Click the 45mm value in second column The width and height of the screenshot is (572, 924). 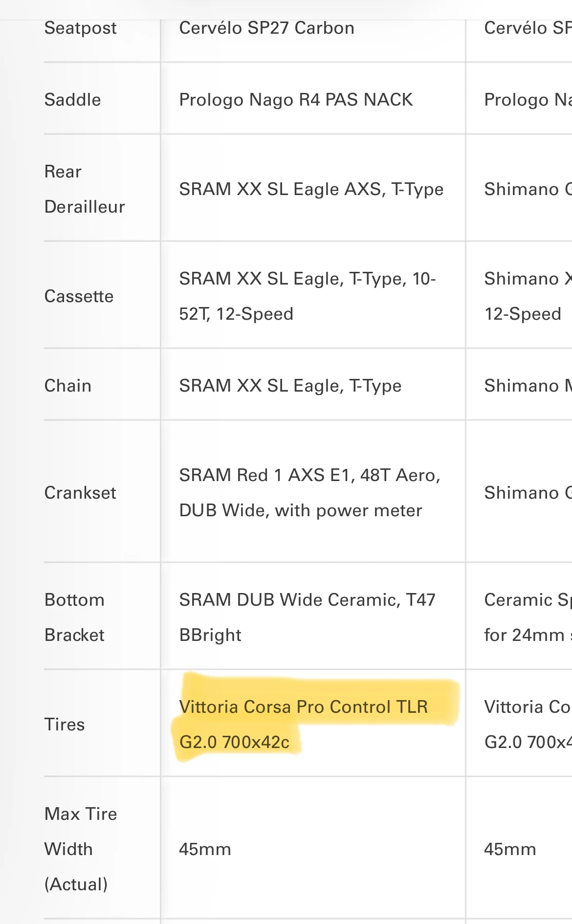point(510,849)
